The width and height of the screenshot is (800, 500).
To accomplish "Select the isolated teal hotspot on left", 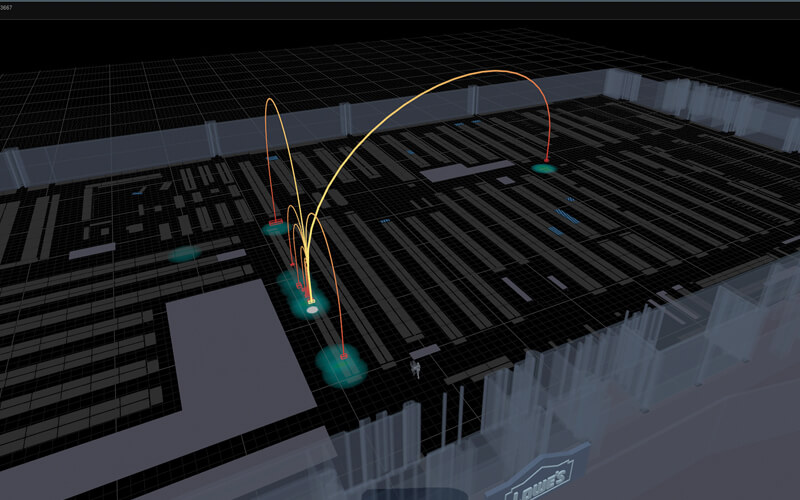I will [x=184, y=254].
